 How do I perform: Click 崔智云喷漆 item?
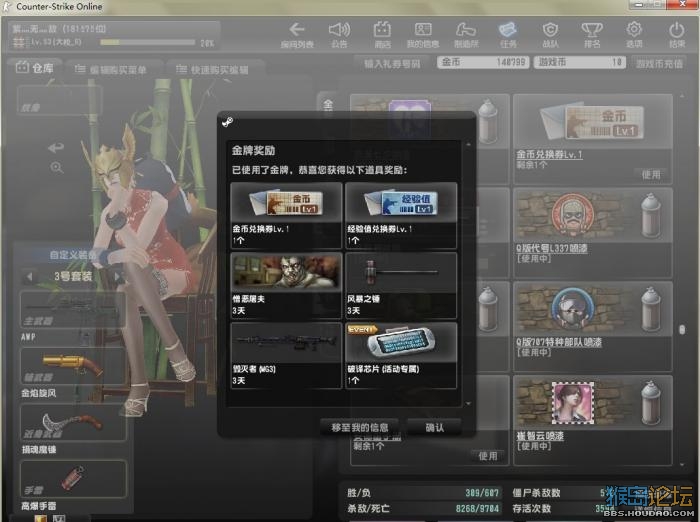pos(540,436)
